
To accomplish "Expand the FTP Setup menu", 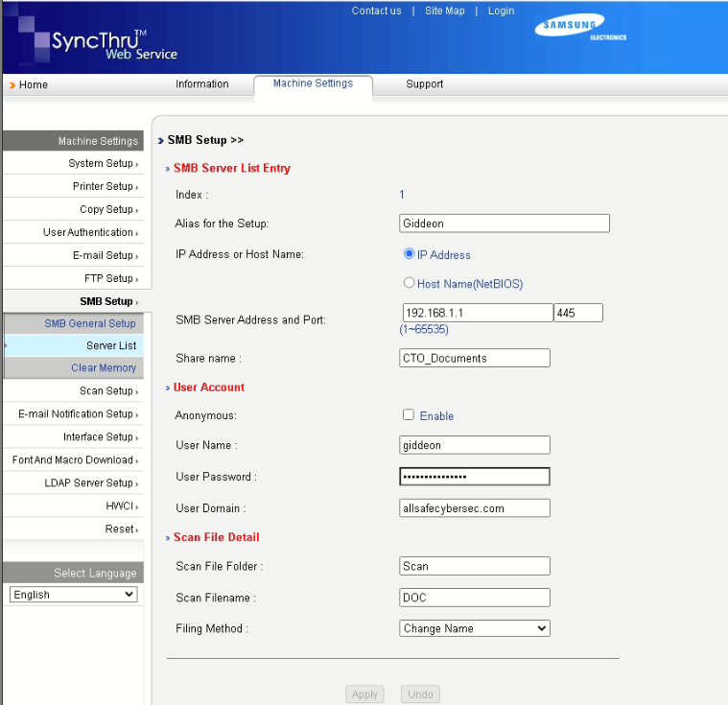I will pyautogui.click(x=111, y=278).
